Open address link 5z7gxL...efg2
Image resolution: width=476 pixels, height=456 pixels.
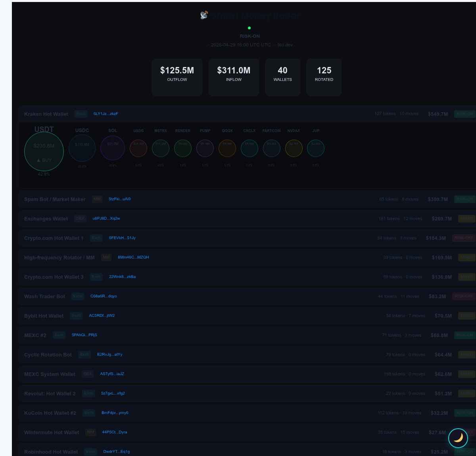113,393
